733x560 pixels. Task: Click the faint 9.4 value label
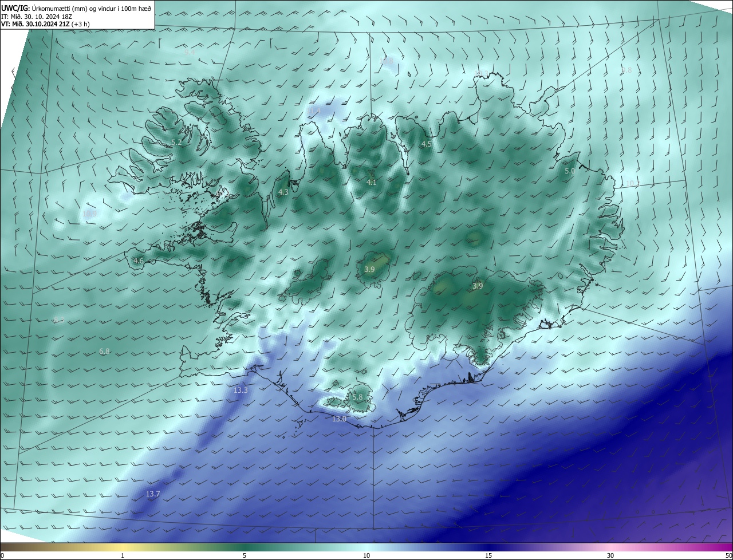click(190, 52)
